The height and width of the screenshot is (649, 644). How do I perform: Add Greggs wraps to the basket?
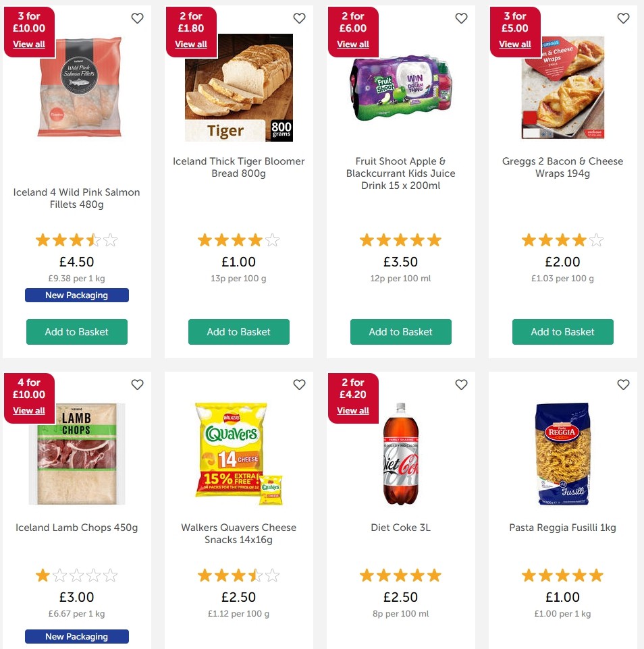coord(562,332)
